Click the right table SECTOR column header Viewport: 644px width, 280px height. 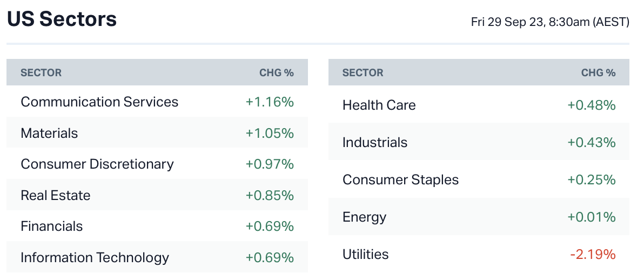[363, 72]
